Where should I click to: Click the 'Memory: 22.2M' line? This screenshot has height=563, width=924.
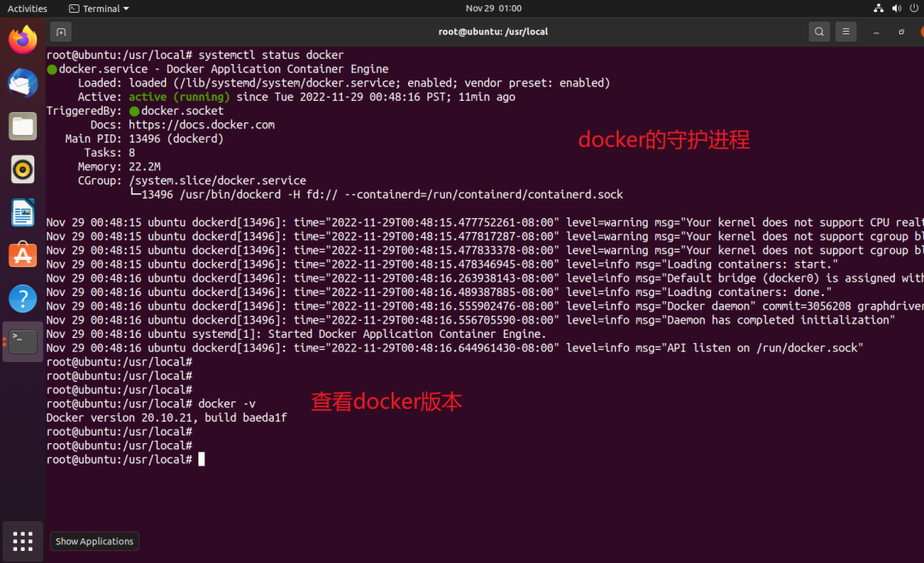pyautogui.click(x=119, y=167)
